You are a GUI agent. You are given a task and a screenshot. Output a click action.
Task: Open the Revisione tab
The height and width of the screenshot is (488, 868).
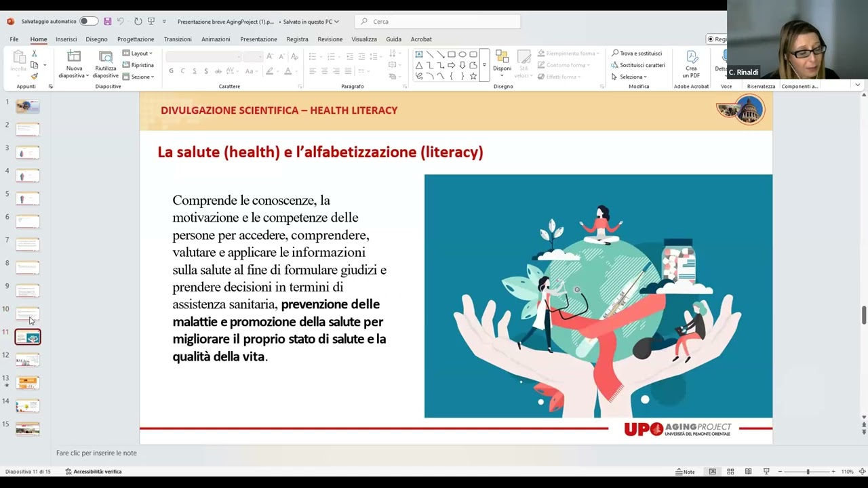tap(330, 39)
